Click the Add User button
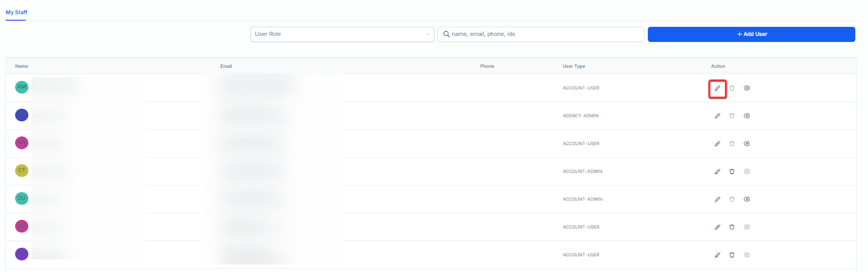Image resolution: width=868 pixels, height=272 pixels. [x=751, y=34]
